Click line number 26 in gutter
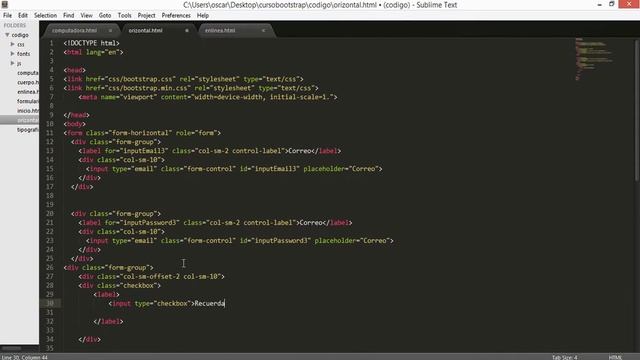Viewport: 640px width, 360px height. (x=50, y=268)
